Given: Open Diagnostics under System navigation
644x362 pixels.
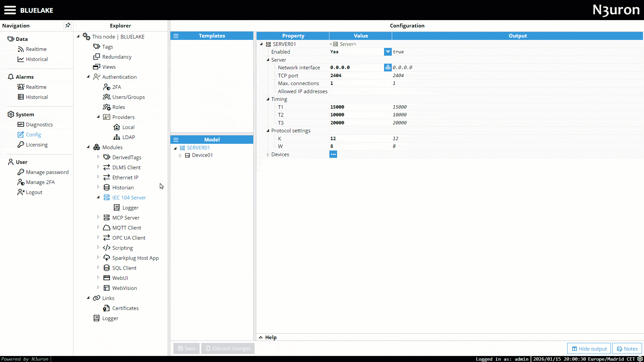Looking at the screenshot, I should 39,125.
